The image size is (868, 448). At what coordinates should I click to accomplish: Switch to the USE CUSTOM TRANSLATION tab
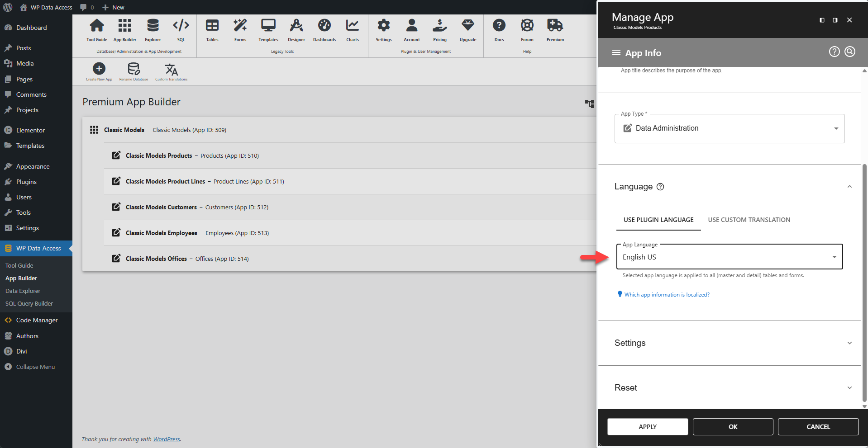click(x=749, y=220)
